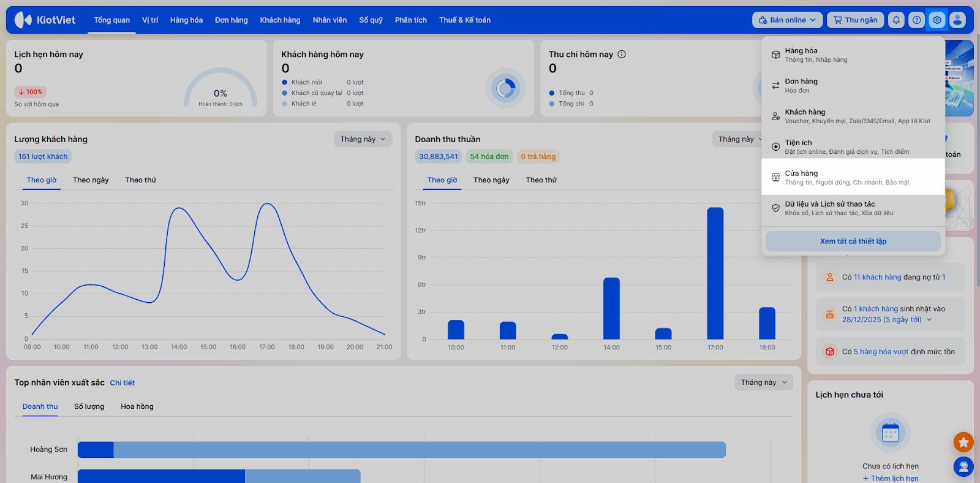Click the birthday cake icon

point(830,314)
